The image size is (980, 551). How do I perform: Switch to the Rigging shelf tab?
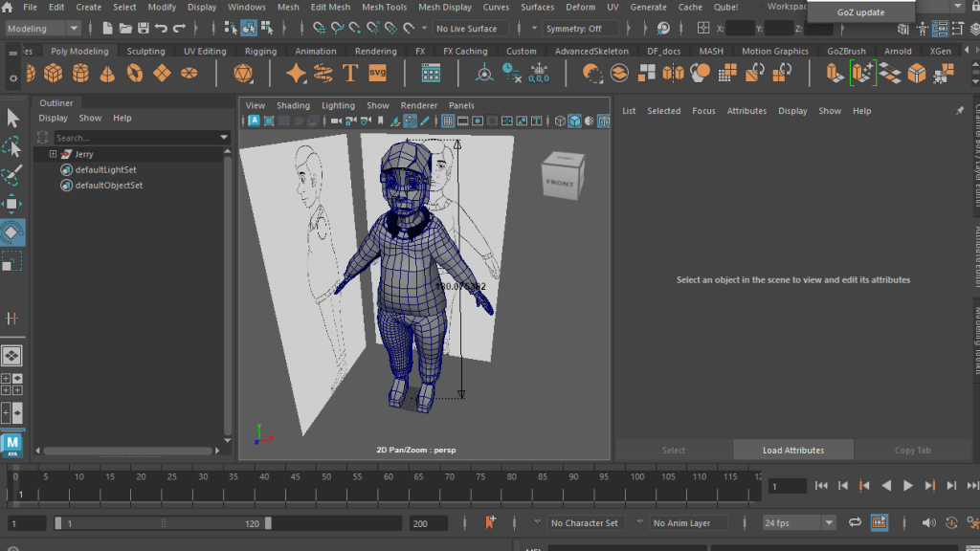click(260, 51)
